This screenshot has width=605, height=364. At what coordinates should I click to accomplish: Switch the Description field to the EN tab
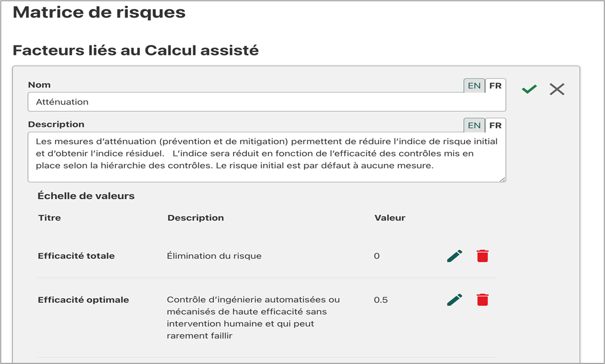click(x=474, y=125)
